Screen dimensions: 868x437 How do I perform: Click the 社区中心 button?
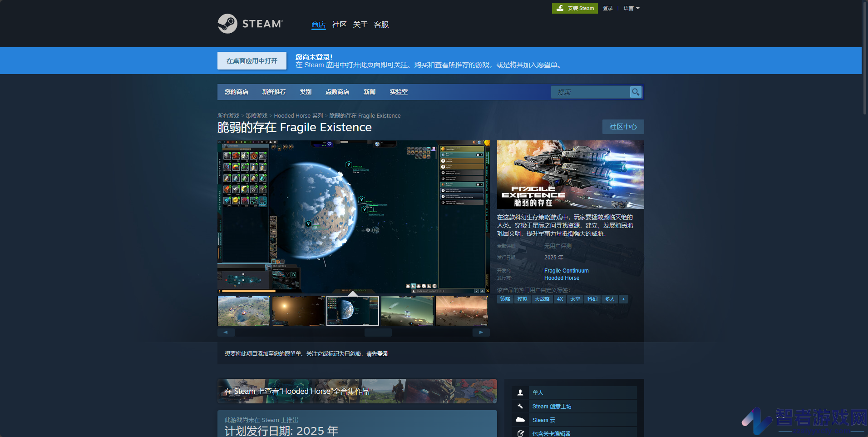623,127
